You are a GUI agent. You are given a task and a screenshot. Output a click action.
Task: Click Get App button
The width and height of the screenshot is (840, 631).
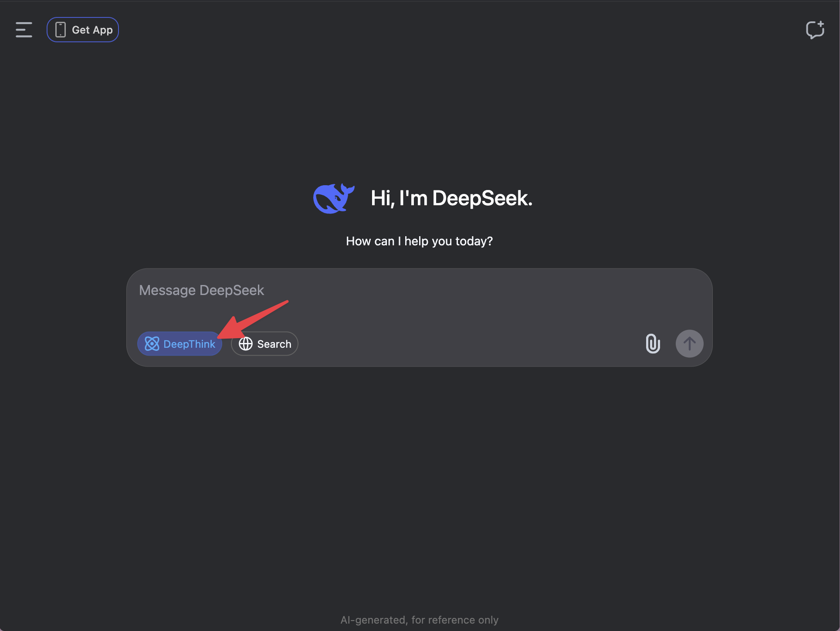pos(83,29)
